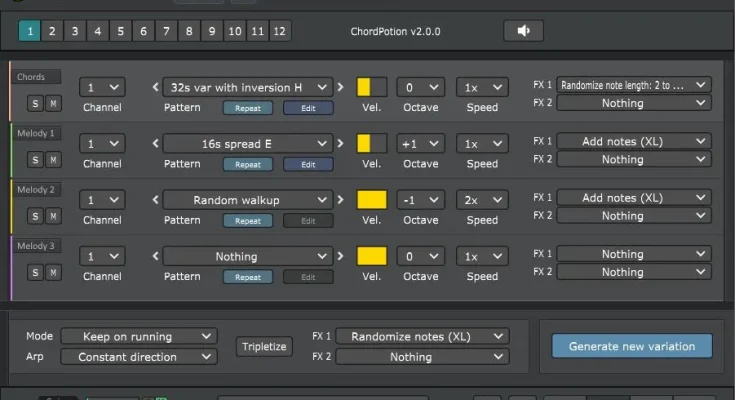Open the Arp dropdown showing Constant direction

138,356
